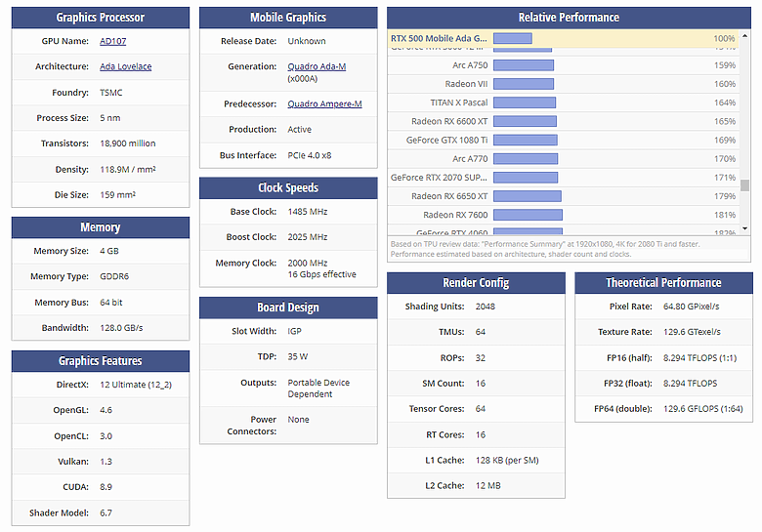Click the 128.0 GB/s bandwidth value
The image size is (762, 532).
tap(121, 328)
